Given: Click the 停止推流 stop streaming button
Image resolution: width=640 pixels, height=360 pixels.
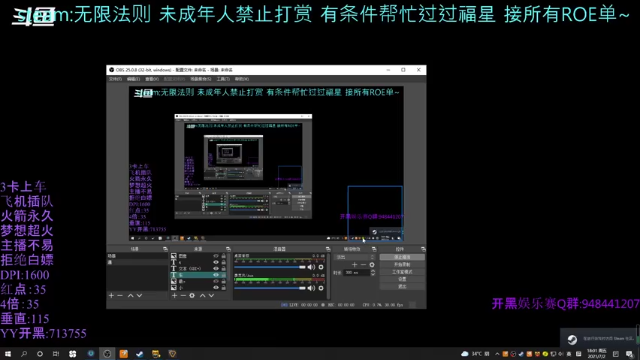Looking at the screenshot, I should pyautogui.click(x=402, y=257).
